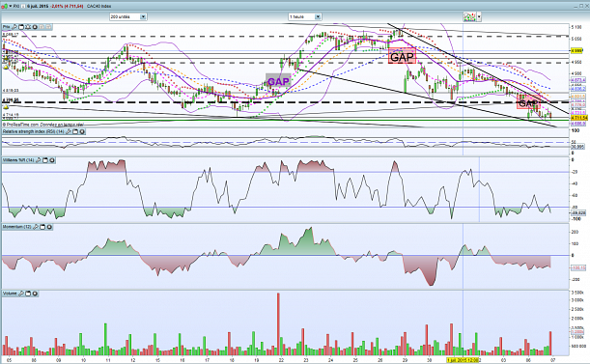Click the small document icon in title bar

(23, 7)
